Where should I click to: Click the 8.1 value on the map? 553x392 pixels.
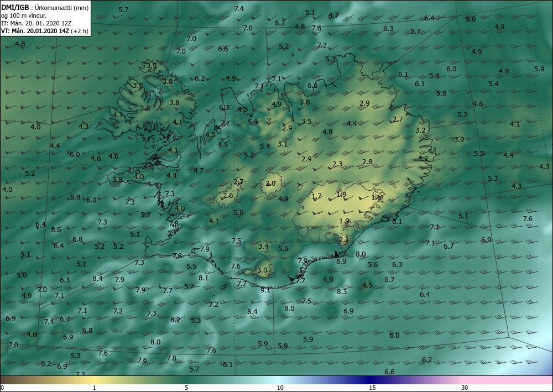204,278
